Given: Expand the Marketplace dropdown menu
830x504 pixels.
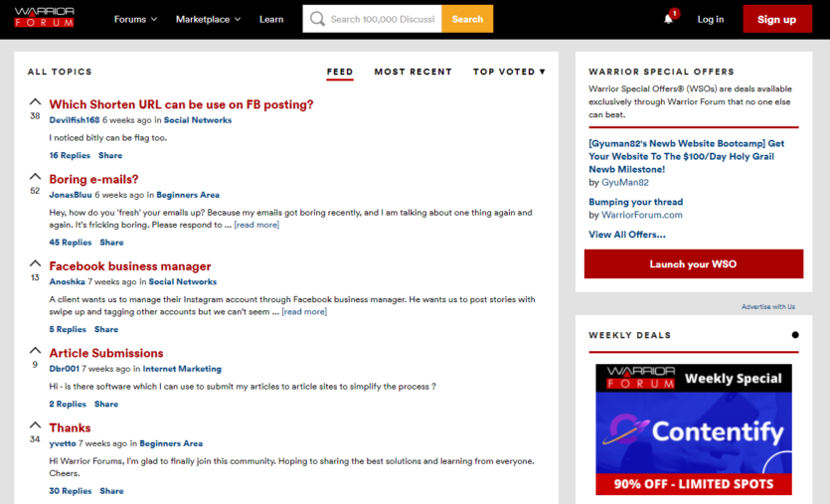Looking at the screenshot, I should pos(208,19).
